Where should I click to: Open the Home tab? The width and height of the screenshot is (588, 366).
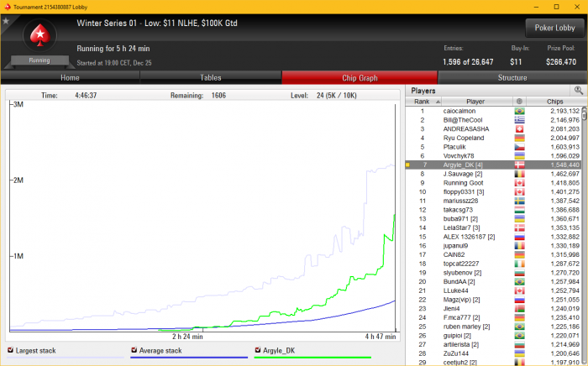(70, 77)
